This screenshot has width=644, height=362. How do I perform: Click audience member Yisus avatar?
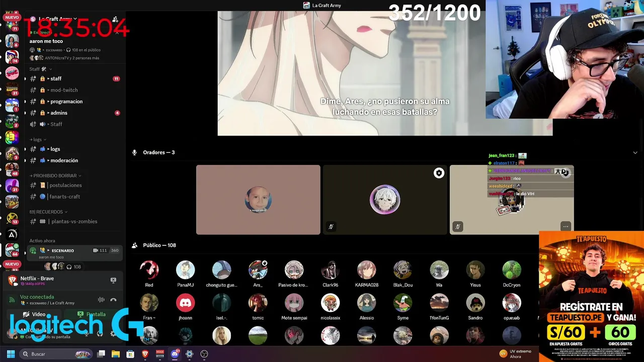pyautogui.click(x=475, y=270)
